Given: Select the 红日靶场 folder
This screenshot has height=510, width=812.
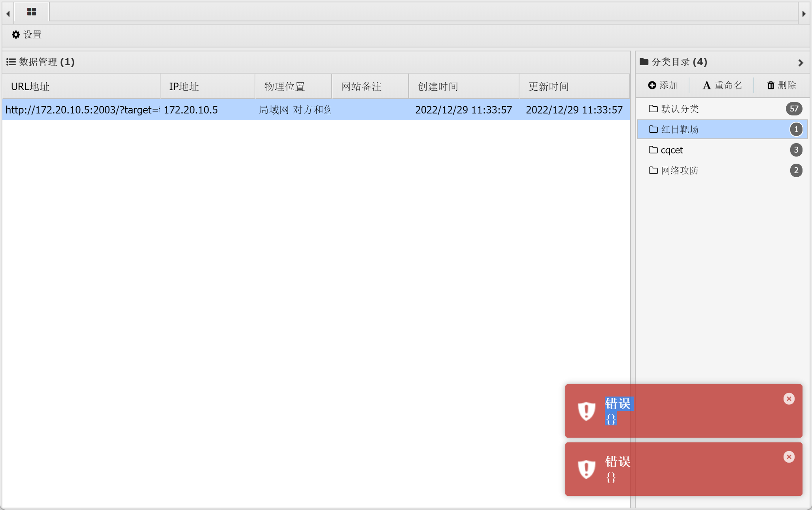Looking at the screenshot, I should (680, 129).
